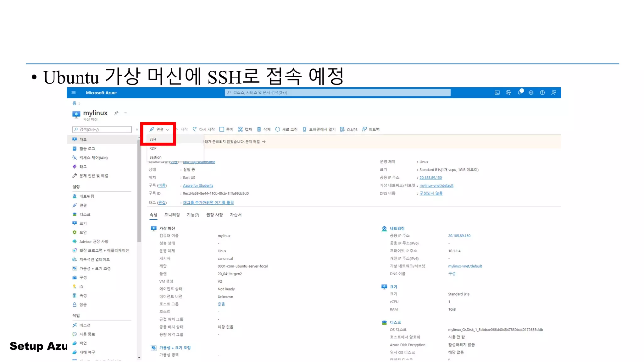Screen dimensions: 644x362
Task: Click the 새로 고침 refresh button
Action: (286, 129)
